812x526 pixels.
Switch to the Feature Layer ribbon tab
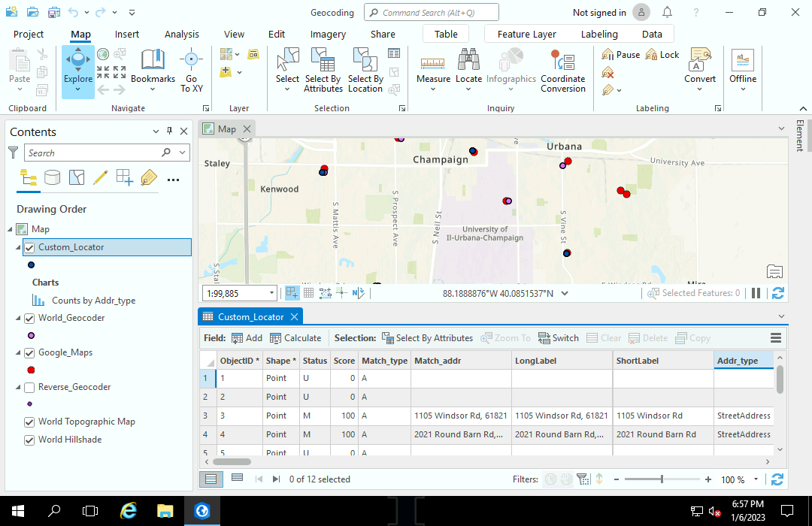(526, 34)
